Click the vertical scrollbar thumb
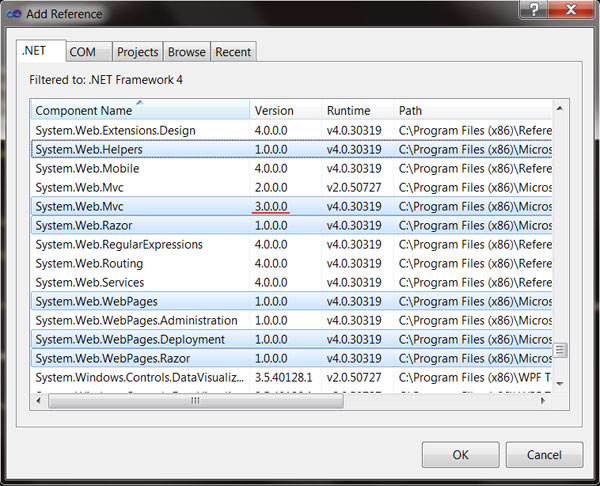 pos(560,350)
